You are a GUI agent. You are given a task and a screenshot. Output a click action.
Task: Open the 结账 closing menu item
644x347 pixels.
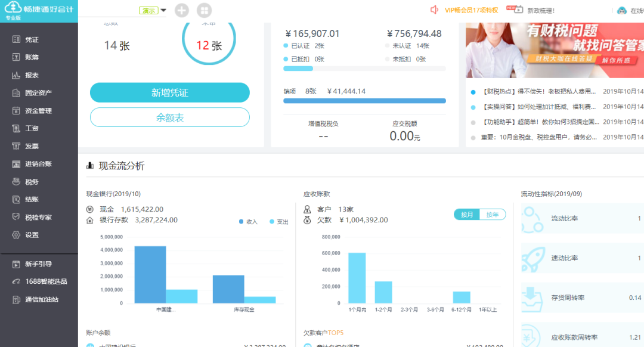[x=32, y=200]
